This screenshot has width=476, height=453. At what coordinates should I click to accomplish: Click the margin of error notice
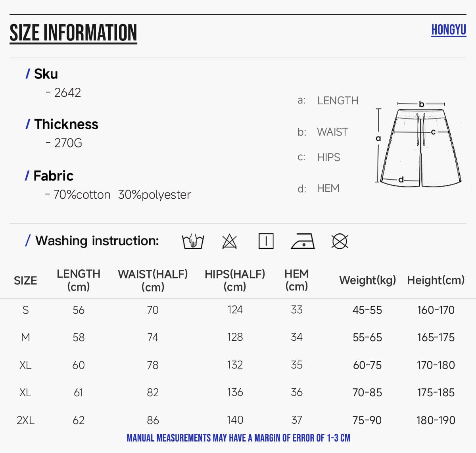238,438
